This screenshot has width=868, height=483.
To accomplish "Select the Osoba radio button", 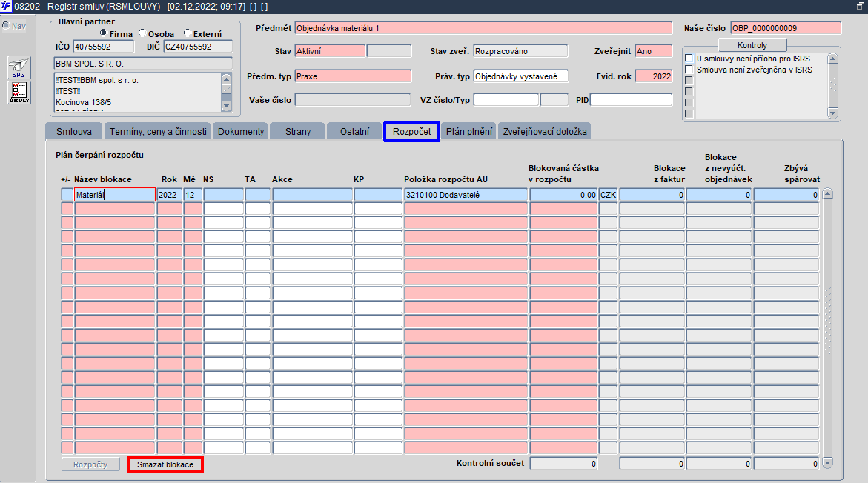I will click(x=142, y=33).
